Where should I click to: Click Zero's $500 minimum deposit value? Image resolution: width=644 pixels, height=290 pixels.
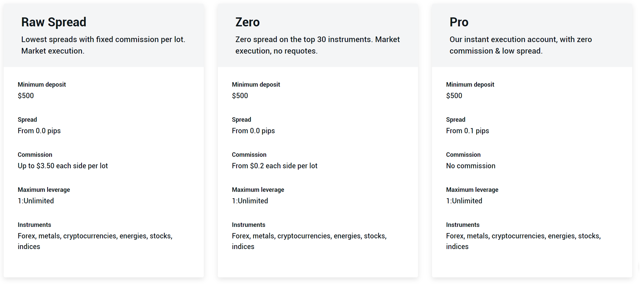240,96
